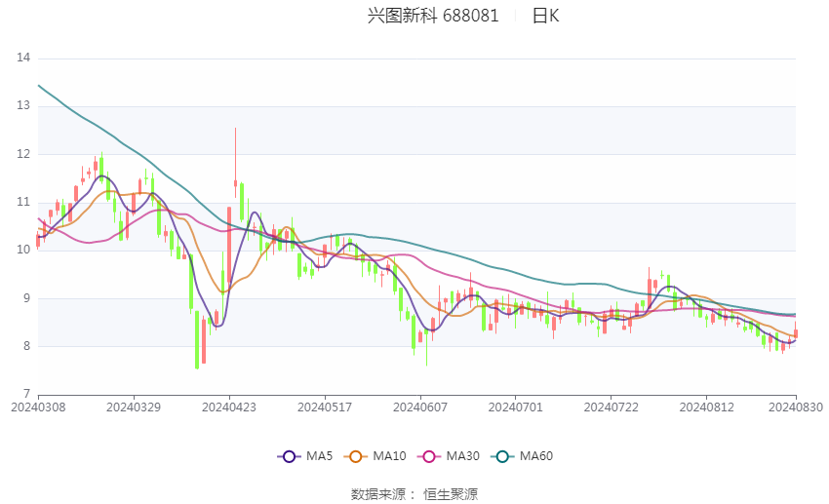
Task: Click the chart title 兴图新科 688081
Action: tap(433, 16)
